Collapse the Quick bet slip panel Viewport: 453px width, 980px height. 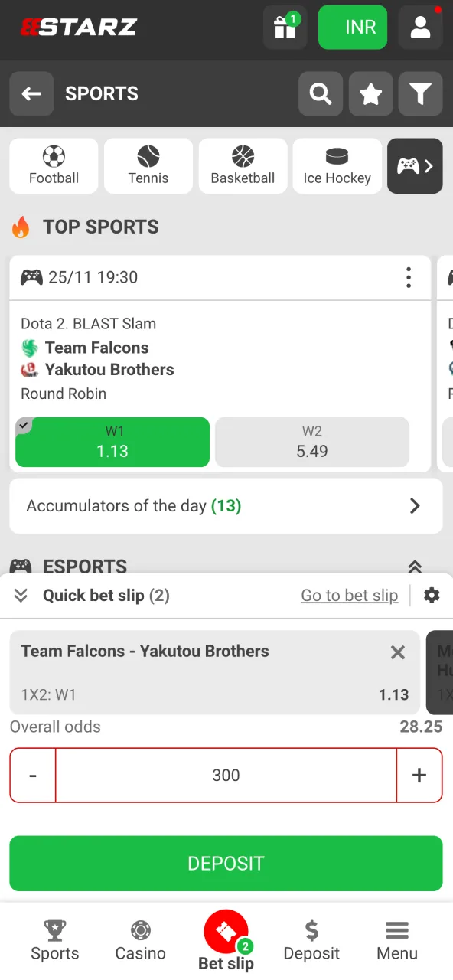21,595
